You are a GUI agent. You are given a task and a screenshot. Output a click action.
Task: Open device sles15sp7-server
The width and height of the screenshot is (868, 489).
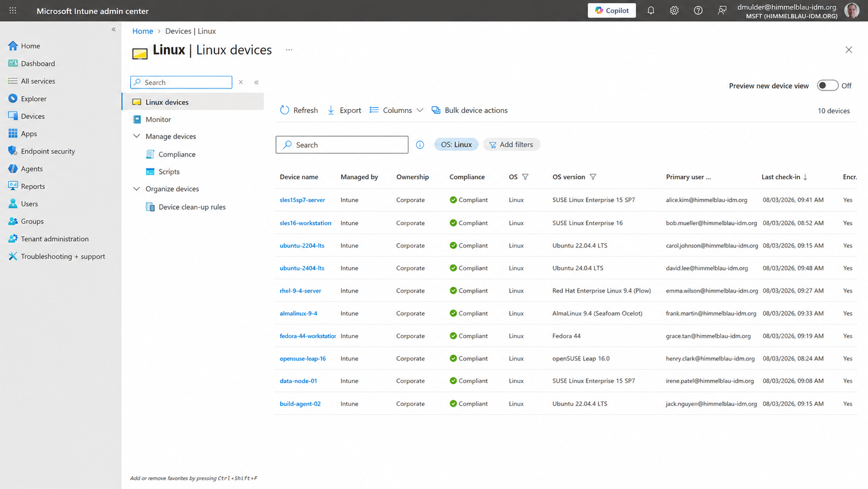click(302, 200)
